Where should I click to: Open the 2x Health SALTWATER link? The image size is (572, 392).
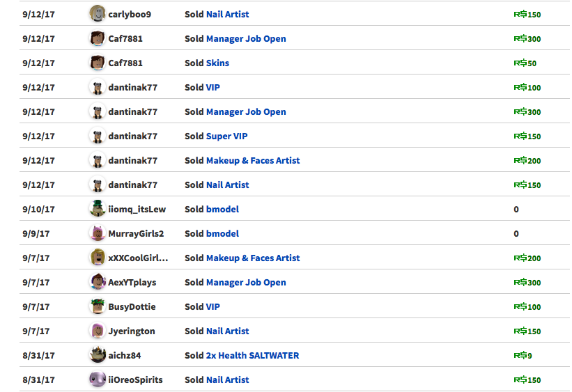coord(252,356)
